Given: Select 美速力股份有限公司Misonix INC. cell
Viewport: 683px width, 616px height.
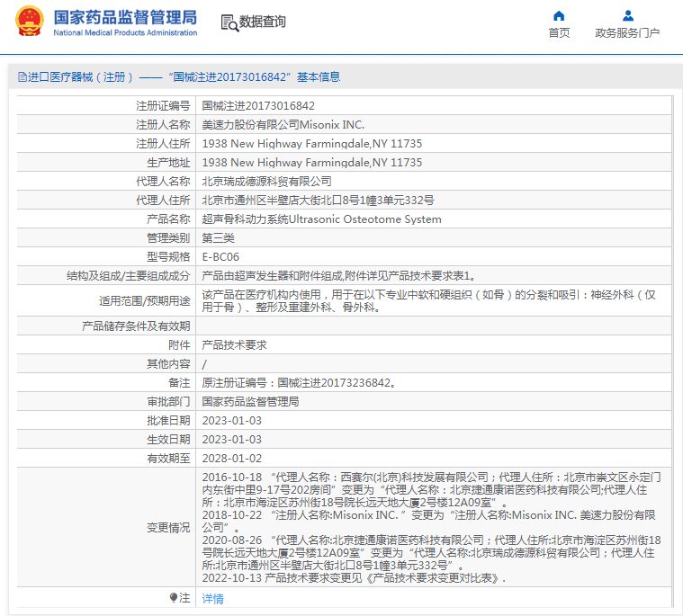Looking at the screenshot, I should pyautogui.click(x=283, y=125).
